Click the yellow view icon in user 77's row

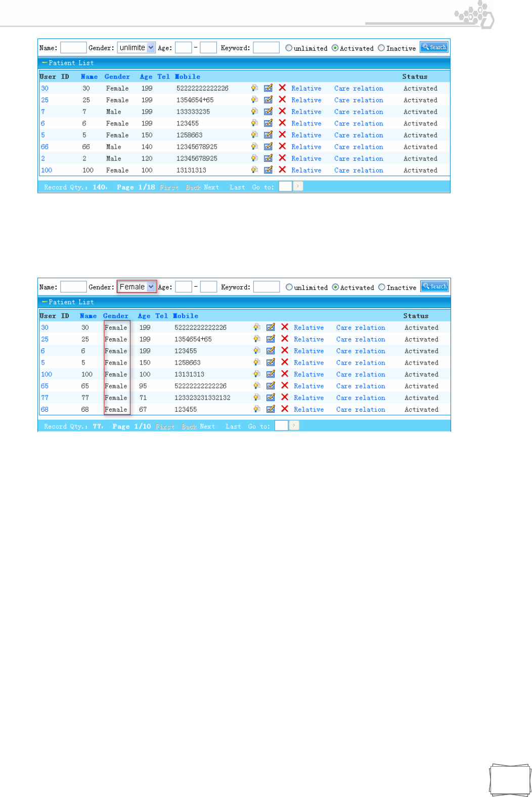click(257, 397)
